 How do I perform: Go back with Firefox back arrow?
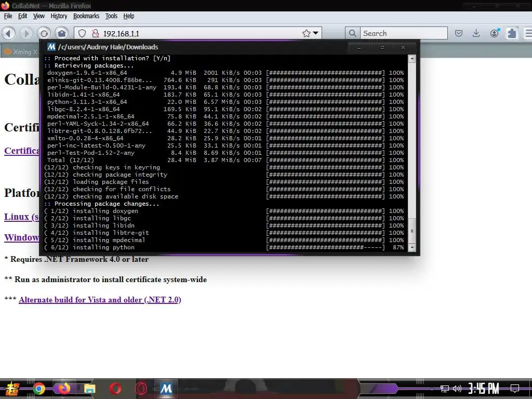pyautogui.click(x=9, y=33)
